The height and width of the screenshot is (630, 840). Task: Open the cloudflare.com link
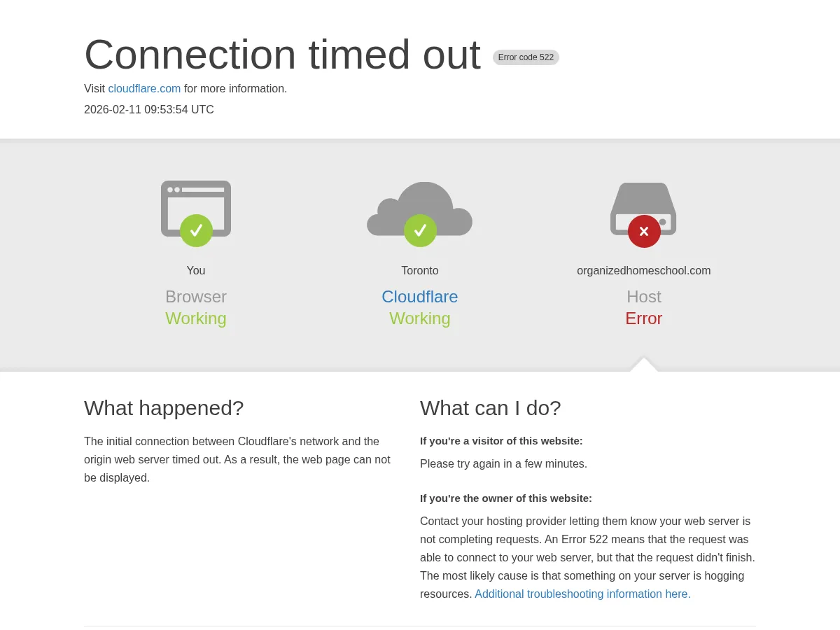coord(144,89)
